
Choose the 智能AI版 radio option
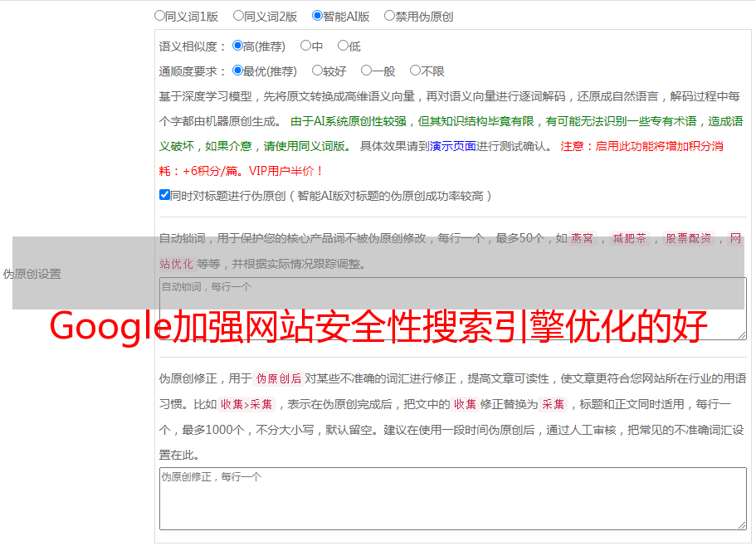317,16
